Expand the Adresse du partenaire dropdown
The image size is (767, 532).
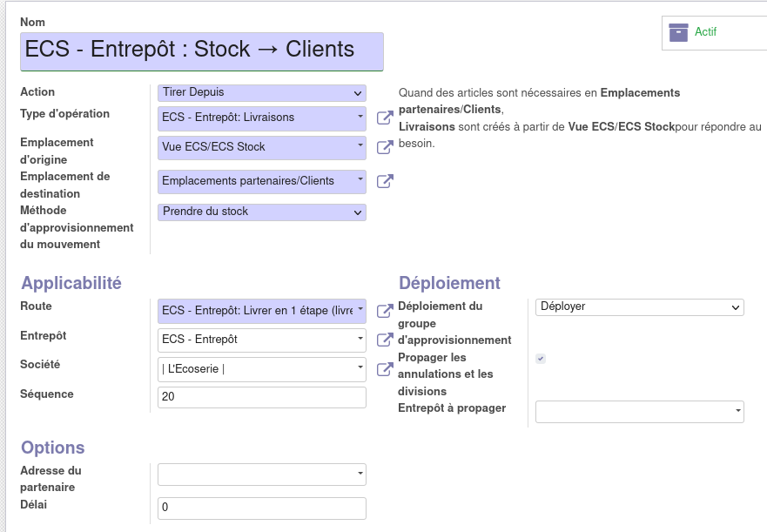pos(261,474)
